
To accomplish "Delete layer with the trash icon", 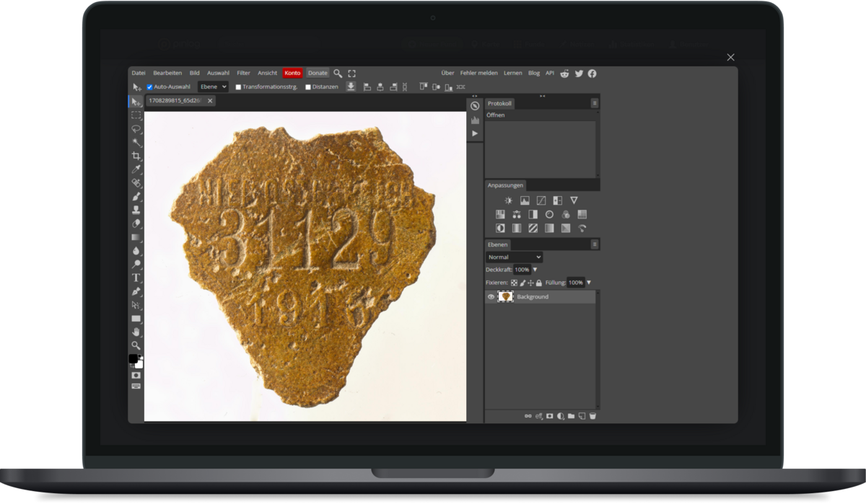I will click(592, 416).
